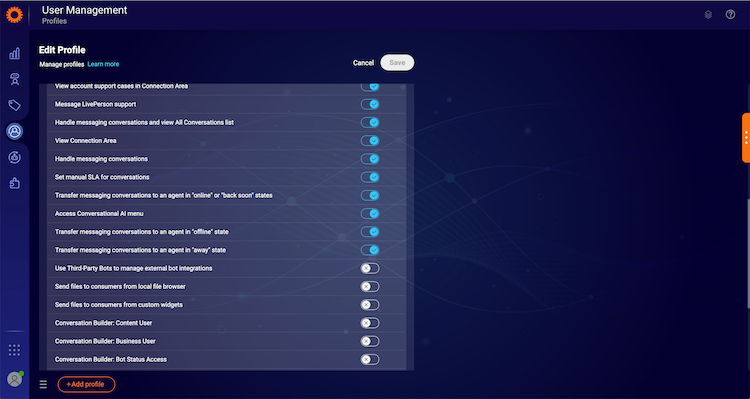Toggle transfer to agent in away state
This screenshot has width=750, height=399.
click(370, 250)
